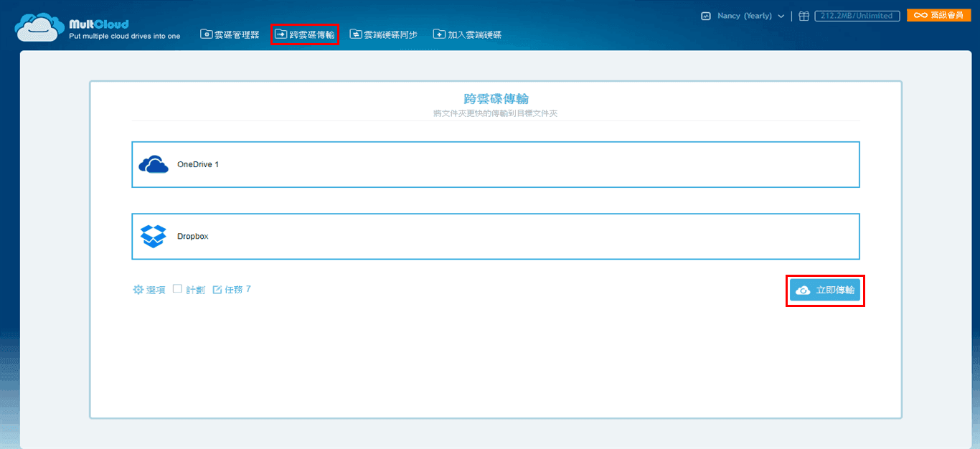Image resolution: width=980 pixels, height=449 pixels.
Task: Click the OneDrive cloud icon
Action: click(x=153, y=164)
